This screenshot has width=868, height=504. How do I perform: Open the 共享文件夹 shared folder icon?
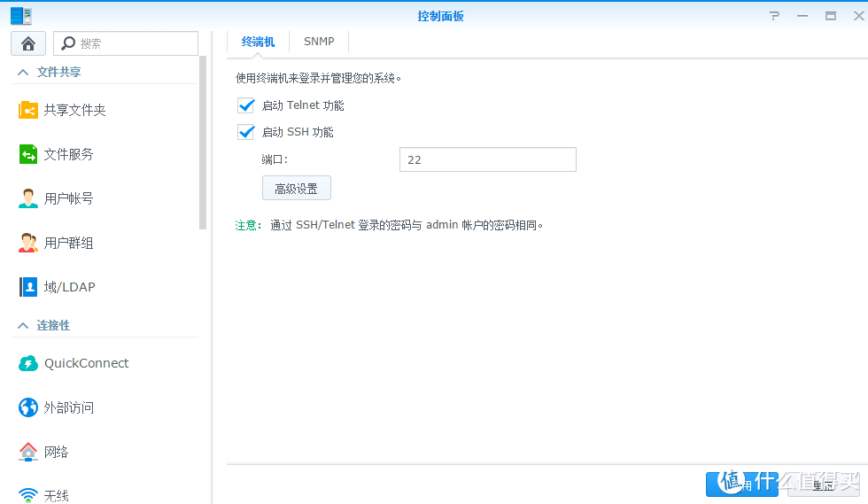pyautogui.click(x=28, y=110)
